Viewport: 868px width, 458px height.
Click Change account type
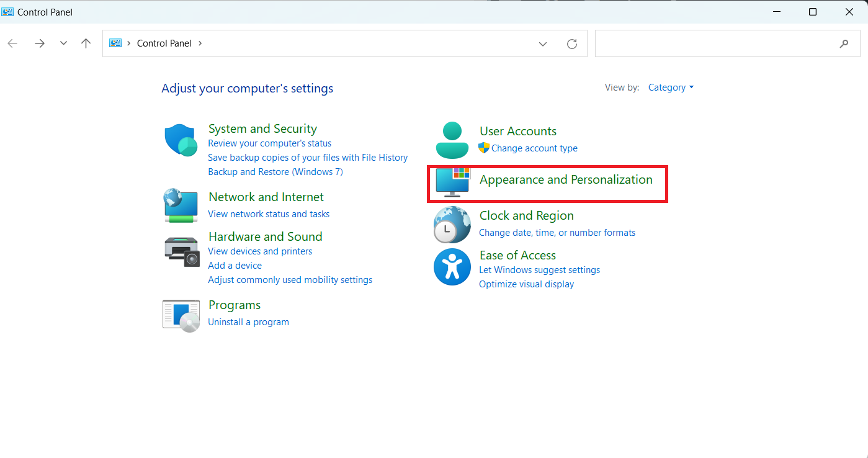(x=534, y=148)
